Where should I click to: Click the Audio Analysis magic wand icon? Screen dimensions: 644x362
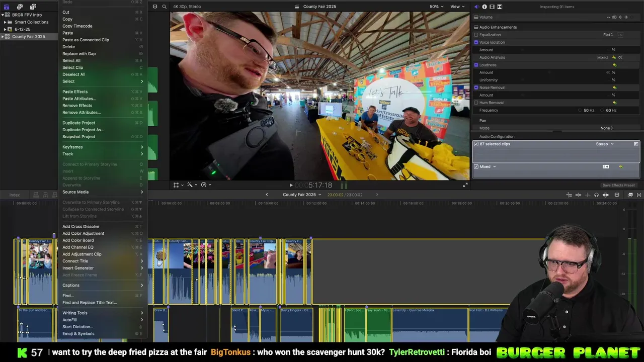point(620,57)
